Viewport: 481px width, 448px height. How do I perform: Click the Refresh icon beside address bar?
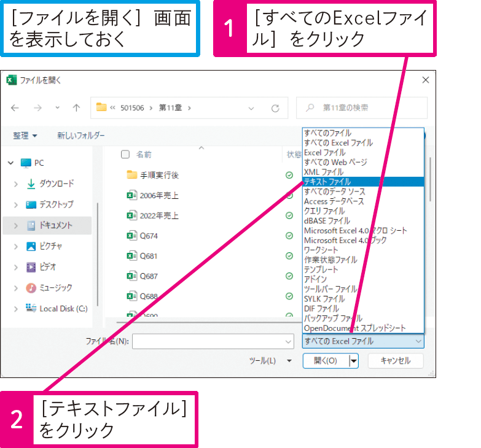pos(275,108)
